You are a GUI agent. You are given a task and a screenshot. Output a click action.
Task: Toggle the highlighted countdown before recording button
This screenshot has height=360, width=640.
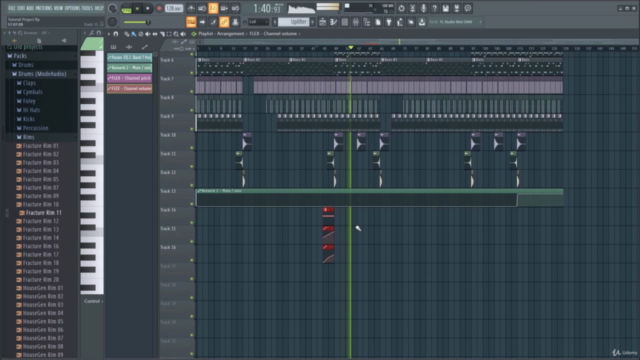(213, 8)
